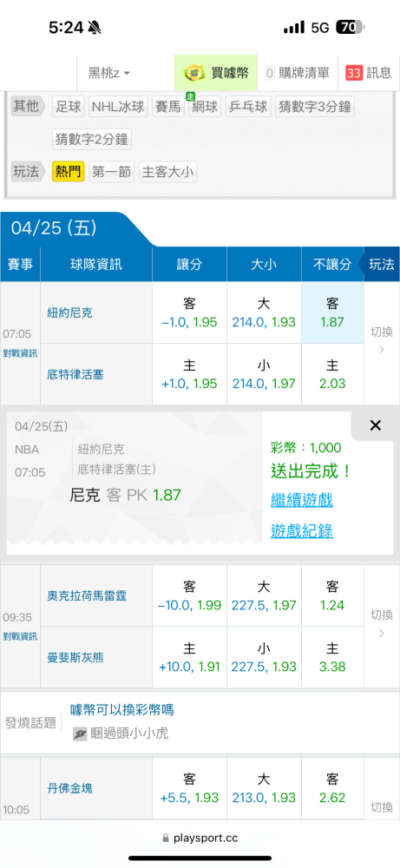Screen dimensions: 400x868
Task: Click 尼克 客 PK 1.87 text
Action: coord(126,495)
